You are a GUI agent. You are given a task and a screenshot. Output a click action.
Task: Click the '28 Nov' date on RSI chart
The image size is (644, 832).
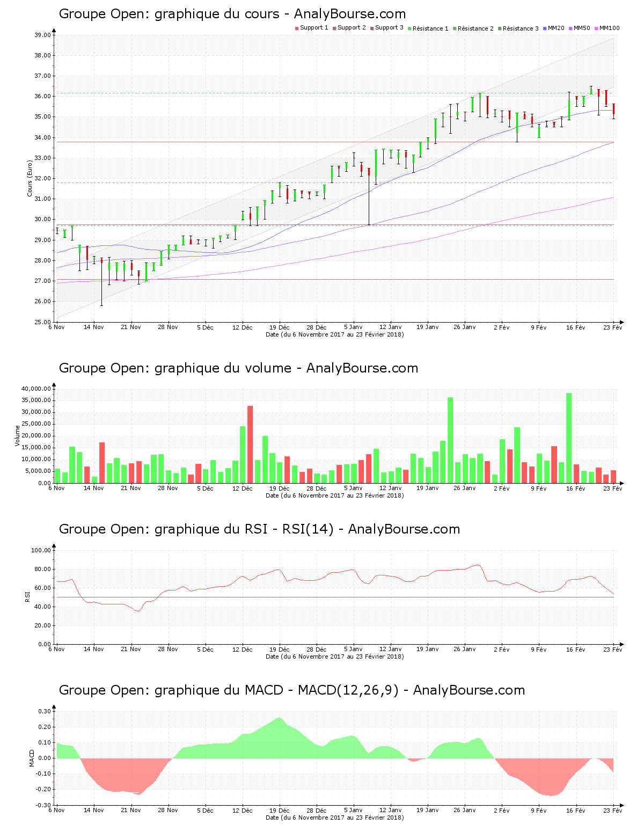[168, 649]
